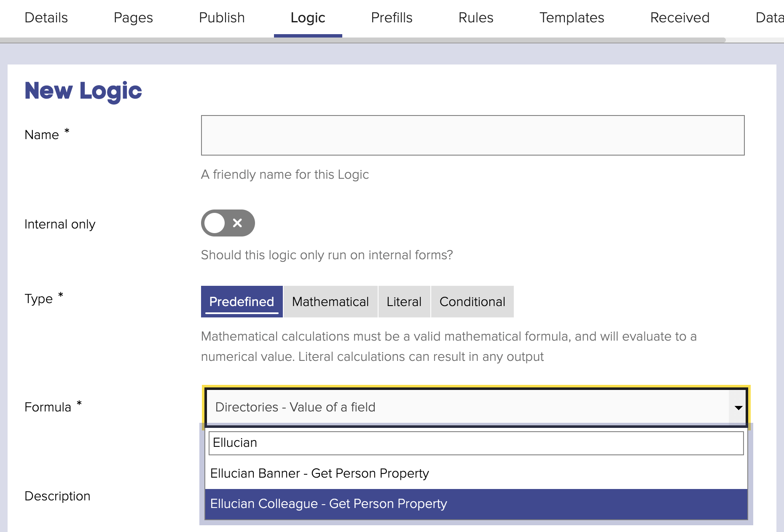
Task: Open the Formula dropdown showing Directories - Value of a field
Action: click(476, 407)
